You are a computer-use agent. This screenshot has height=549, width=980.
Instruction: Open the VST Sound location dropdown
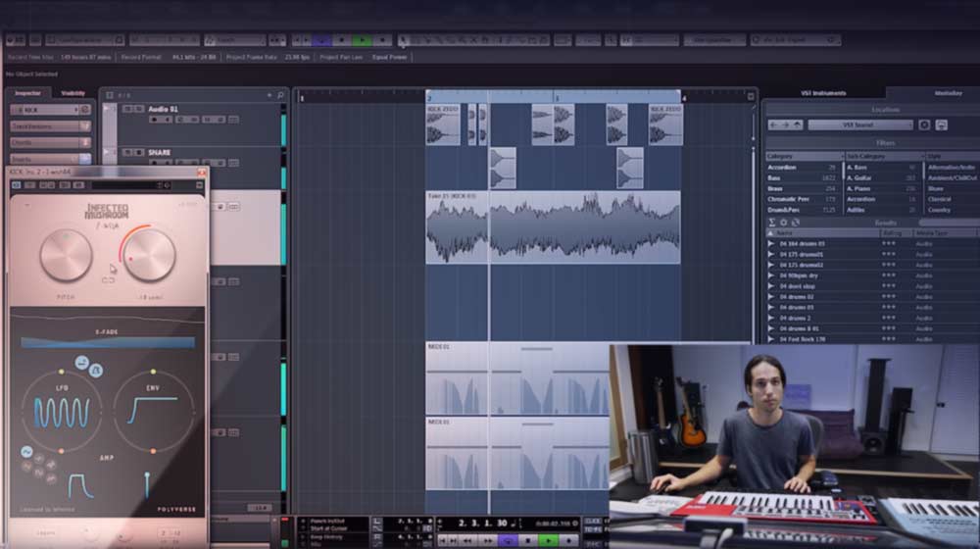point(859,125)
